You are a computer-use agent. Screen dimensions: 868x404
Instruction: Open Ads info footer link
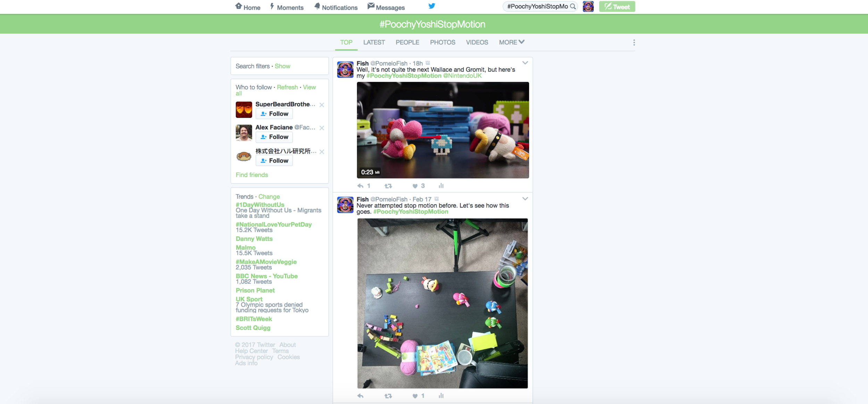pyautogui.click(x=246, y=363)
